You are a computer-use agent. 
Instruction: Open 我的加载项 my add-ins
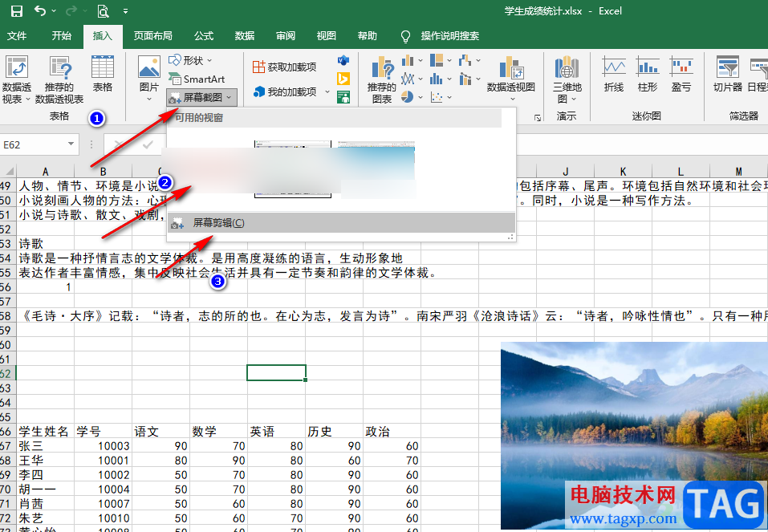pos(285,91)
